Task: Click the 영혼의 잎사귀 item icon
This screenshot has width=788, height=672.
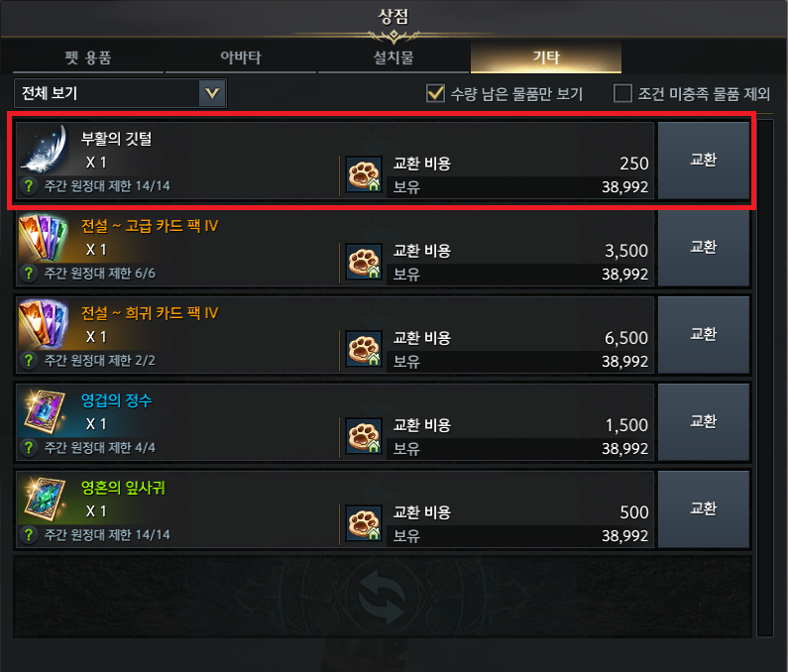Action: (x=44, y=500)
